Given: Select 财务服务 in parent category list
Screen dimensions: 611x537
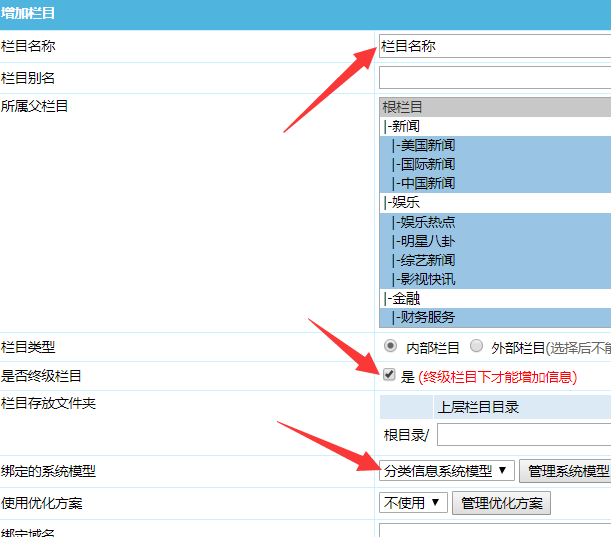Looking at the screenshot, I should point(495,317).
